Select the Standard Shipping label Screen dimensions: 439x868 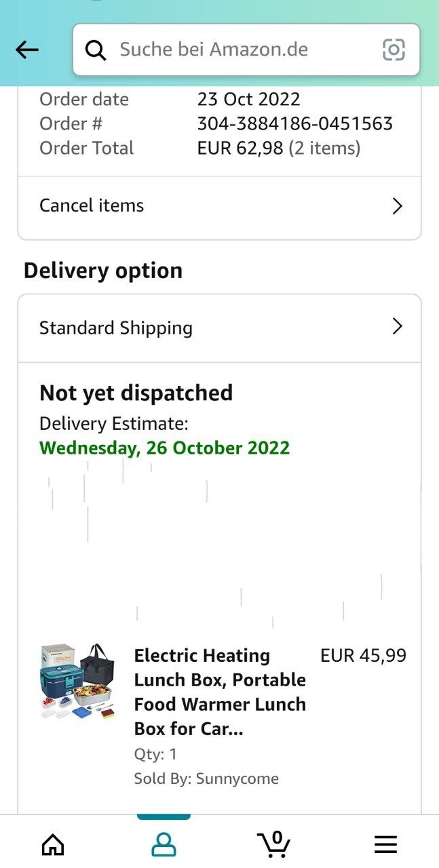click(x=116, y=328)
